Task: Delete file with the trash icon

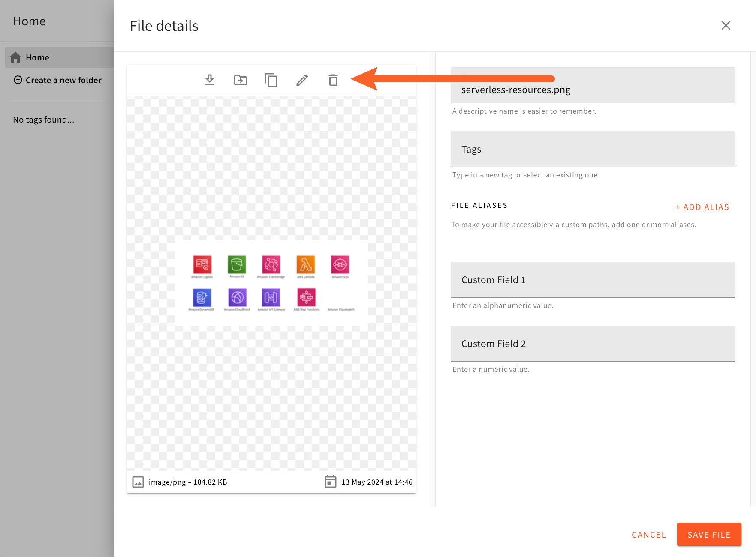Action: pyautogui.click(x=333, y=80)
